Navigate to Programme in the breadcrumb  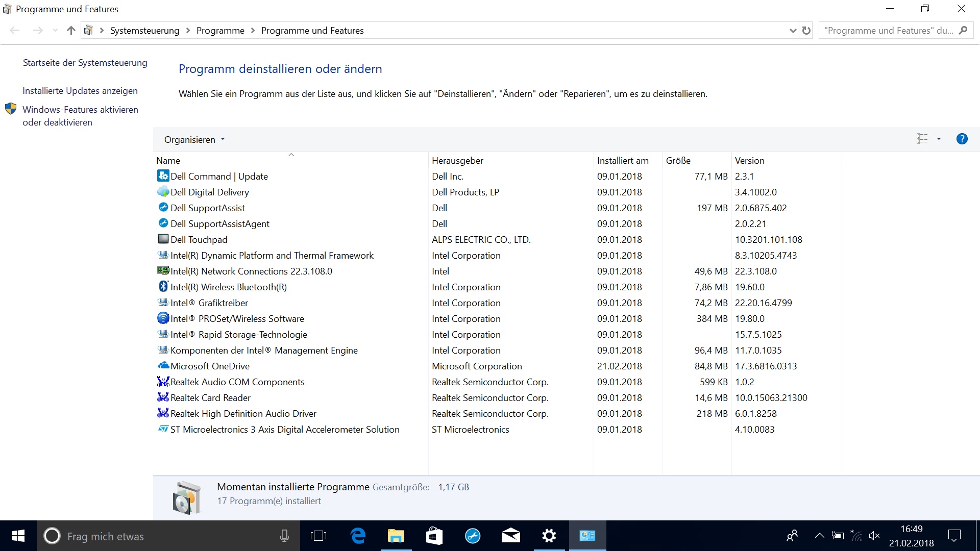coord(220,31)
